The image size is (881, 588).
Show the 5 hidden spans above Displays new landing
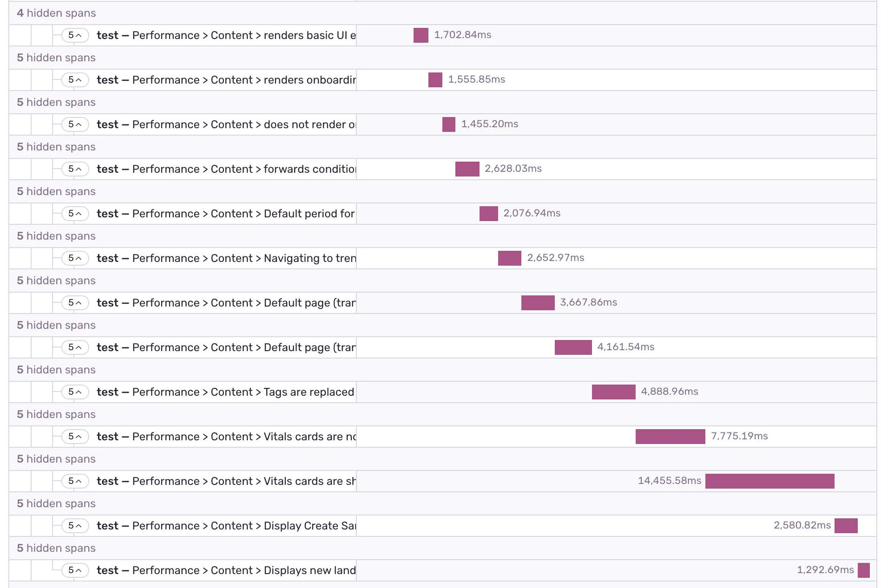pyautogui.click(x=56, y=548)
